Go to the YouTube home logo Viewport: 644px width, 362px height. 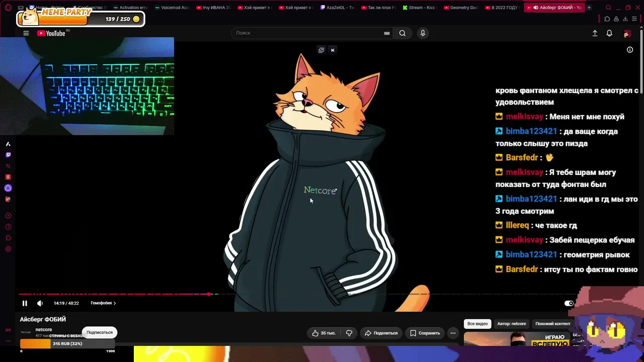click(x=51, y=33)
